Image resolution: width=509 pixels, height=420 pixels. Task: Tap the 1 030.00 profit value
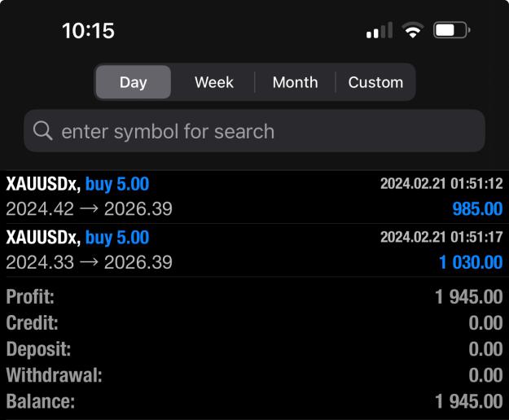click(x=471, y=262)
